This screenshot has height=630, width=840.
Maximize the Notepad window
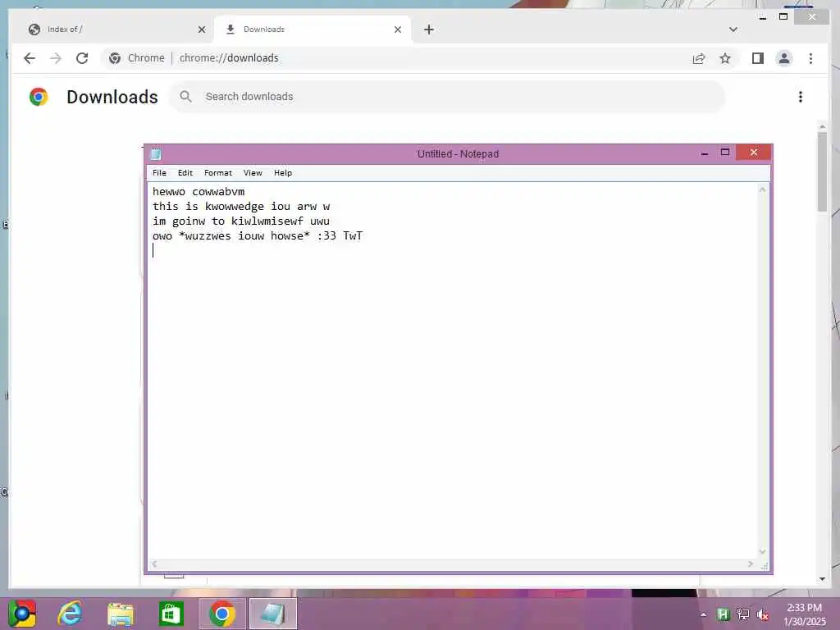click(x=725, y=153)
